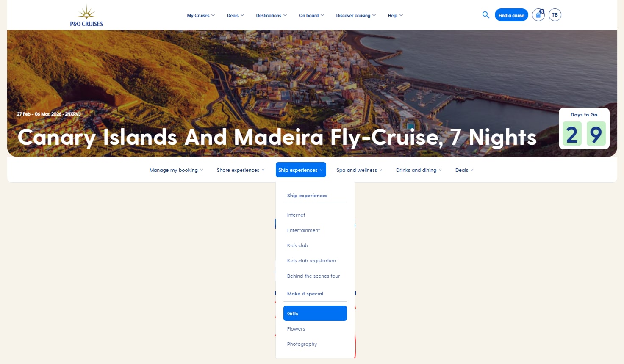Click the search magnifier icon

(x=486, y=15)
